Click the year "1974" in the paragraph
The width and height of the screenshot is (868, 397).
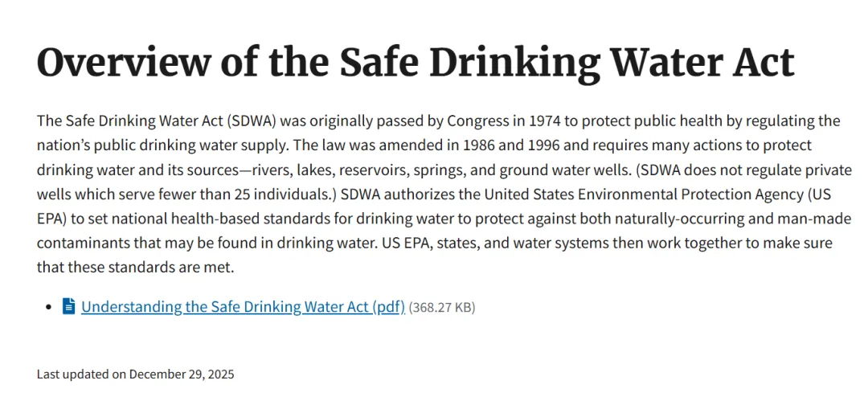click(544, 121)
